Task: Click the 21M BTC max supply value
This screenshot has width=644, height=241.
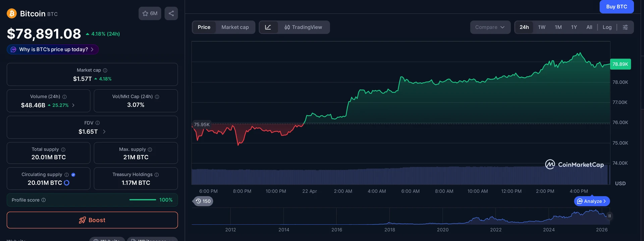Action: click(136, 157)
